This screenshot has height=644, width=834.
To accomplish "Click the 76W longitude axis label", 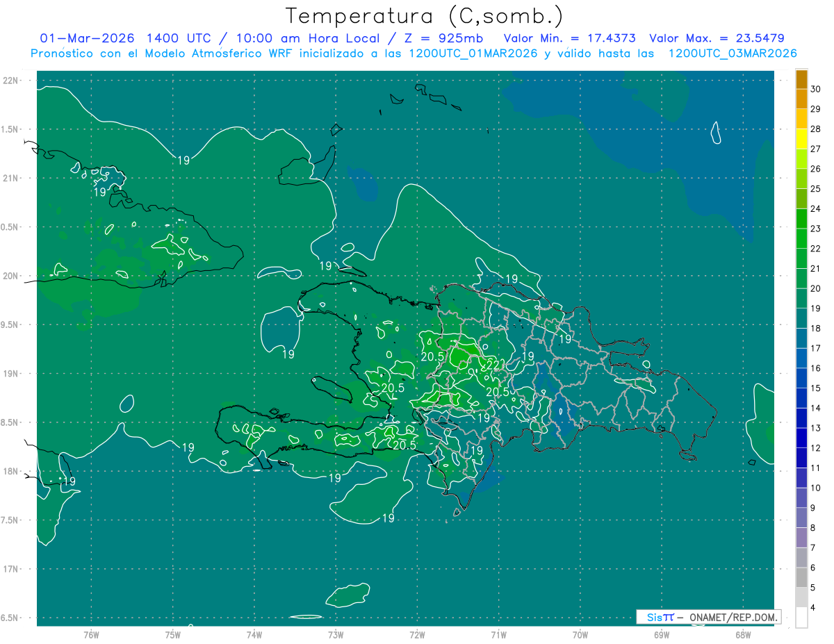I will coord(91,634).
